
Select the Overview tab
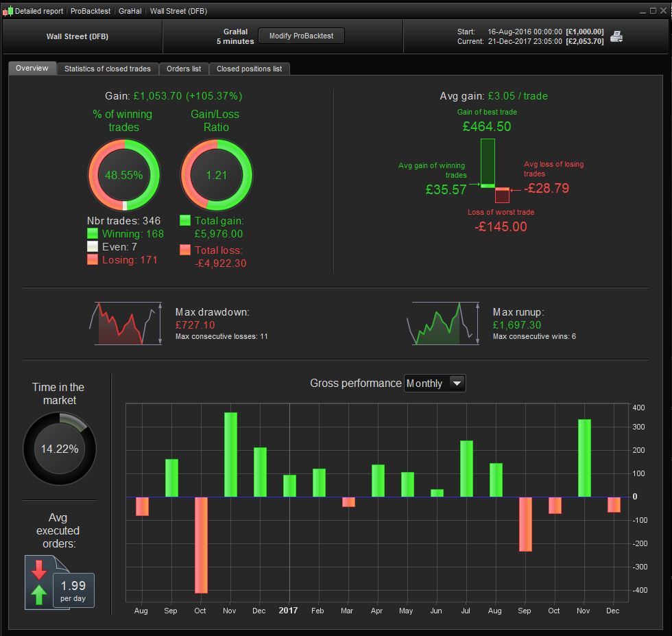click(32, 68)
